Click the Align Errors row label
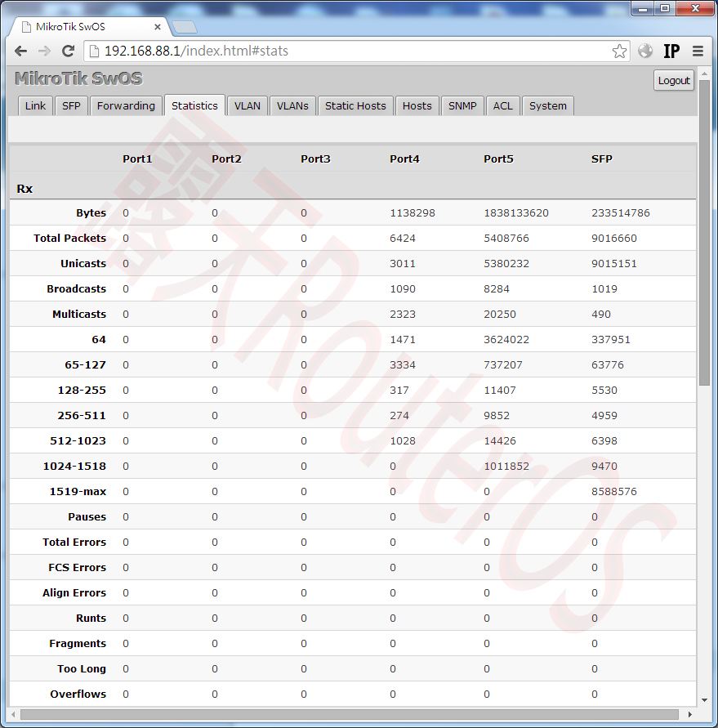 (x=74, y=592)
